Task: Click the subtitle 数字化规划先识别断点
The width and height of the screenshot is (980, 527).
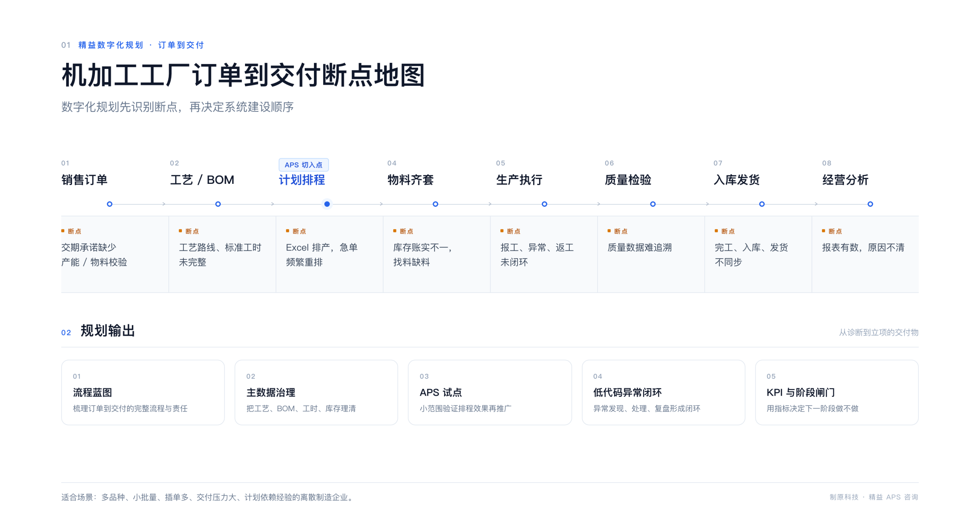Action: (178, 107)
